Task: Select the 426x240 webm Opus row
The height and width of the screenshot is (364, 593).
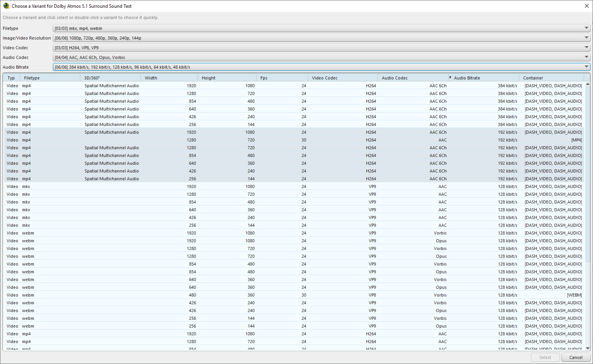Action: [294, 311]
